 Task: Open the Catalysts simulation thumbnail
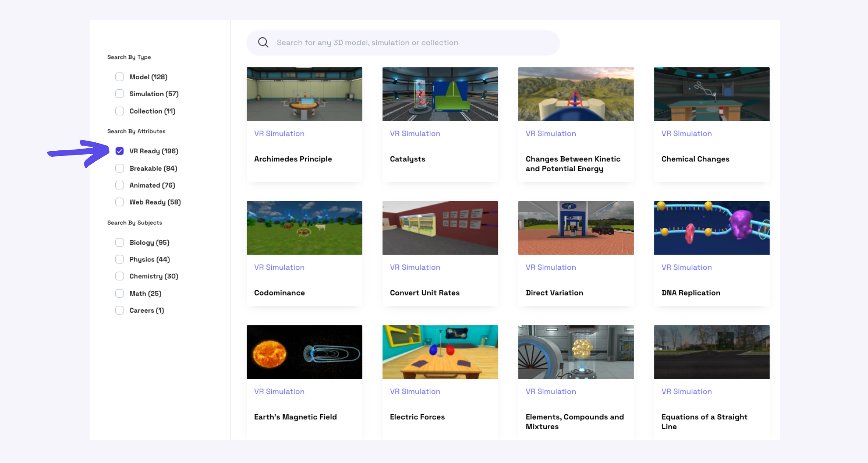pyautogui.click(x=440, y=94)
